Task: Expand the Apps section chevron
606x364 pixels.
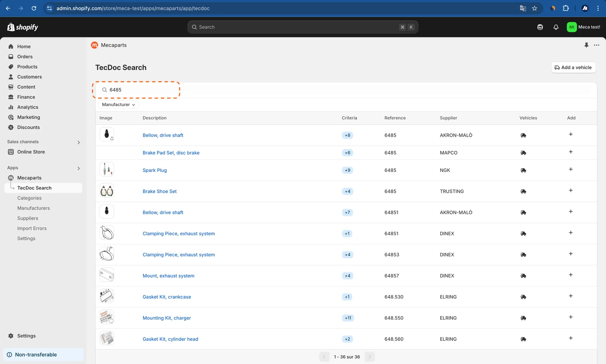Action: pyautogui.click(x=79, y=168)
